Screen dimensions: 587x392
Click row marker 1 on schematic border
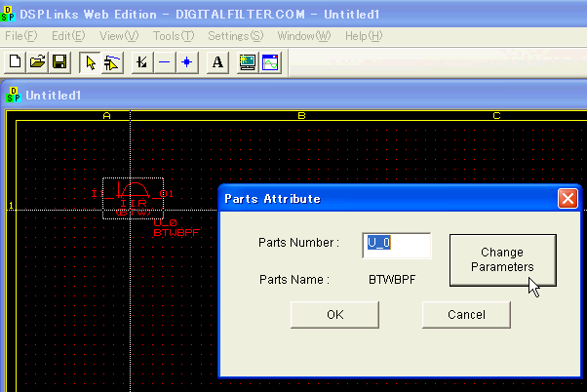(11, 205)
